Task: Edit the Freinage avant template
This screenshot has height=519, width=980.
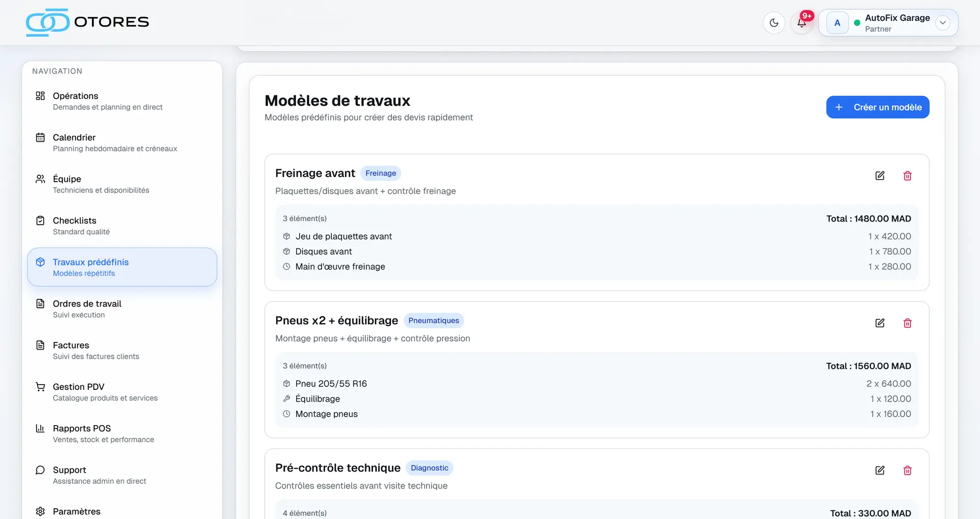Action: 879,176
